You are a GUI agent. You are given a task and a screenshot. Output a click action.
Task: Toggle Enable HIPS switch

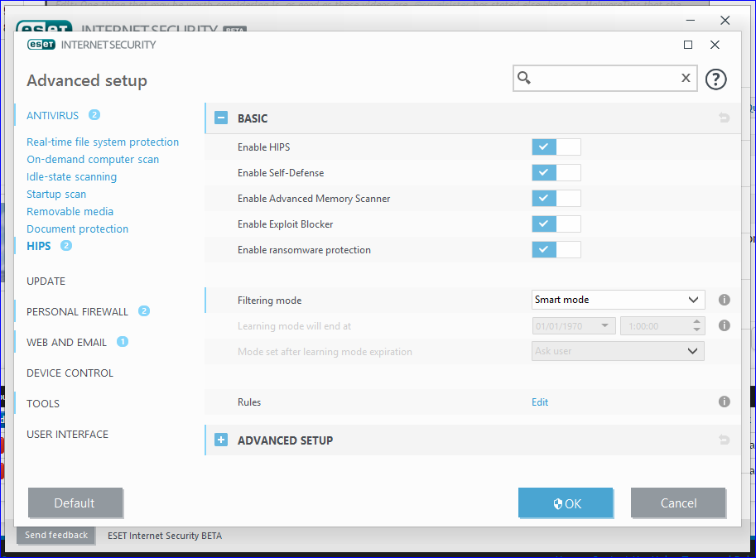point(556,147)
